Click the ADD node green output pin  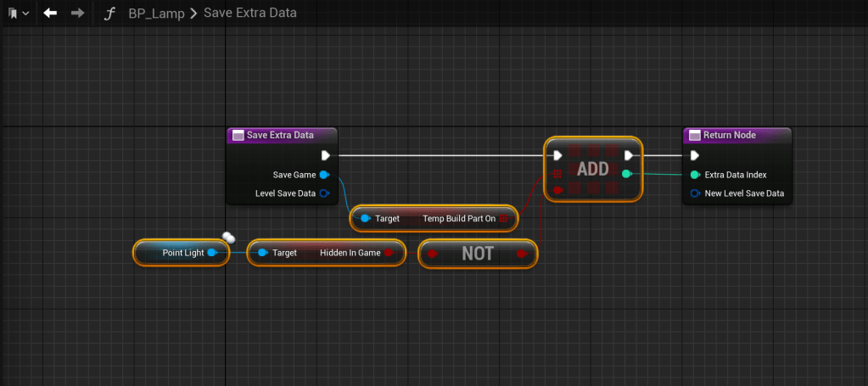pyautogui.click(x=627, y=174)
